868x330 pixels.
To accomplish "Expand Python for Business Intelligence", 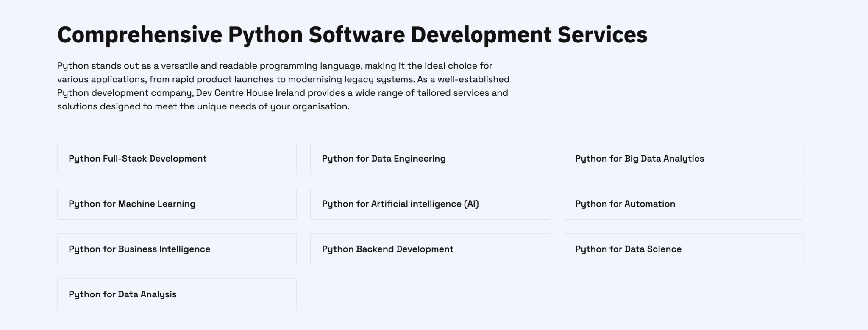I will click(x=177, y=249).
